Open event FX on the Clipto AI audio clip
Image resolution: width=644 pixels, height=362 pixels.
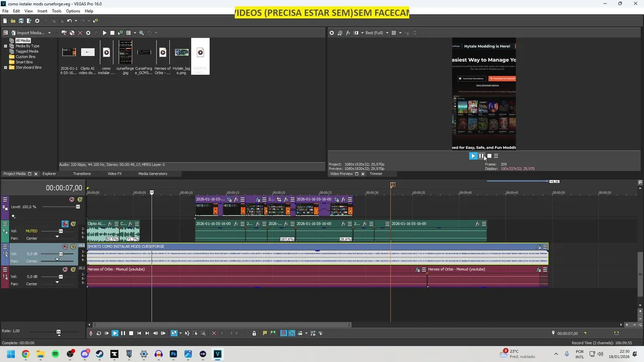[109, 224]
